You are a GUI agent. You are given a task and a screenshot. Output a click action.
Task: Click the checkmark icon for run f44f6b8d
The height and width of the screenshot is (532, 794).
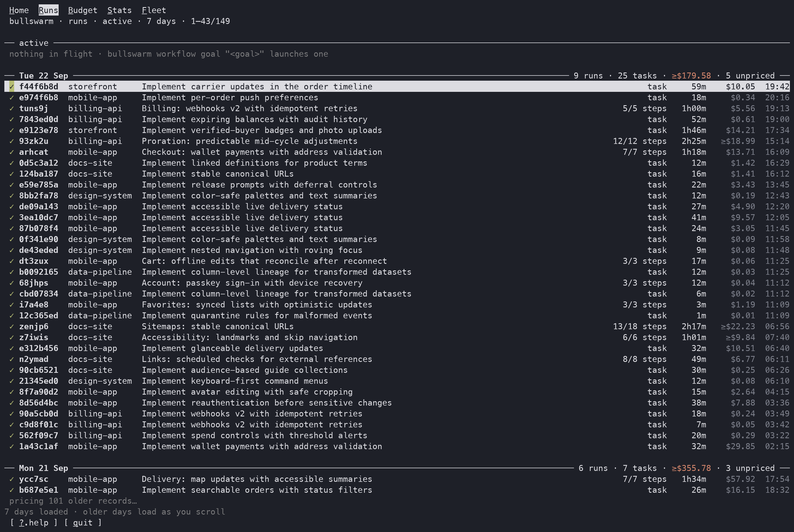coord(11,86)
